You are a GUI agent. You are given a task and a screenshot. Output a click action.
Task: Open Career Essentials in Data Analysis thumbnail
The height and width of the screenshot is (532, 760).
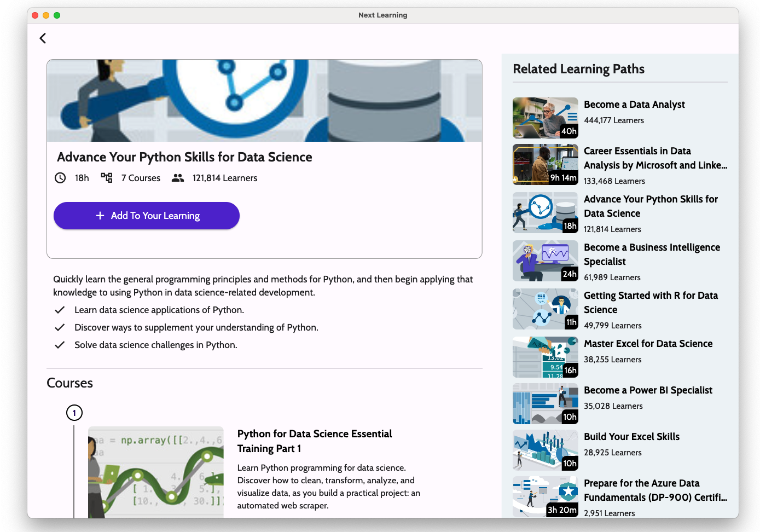tap(545, 165)
